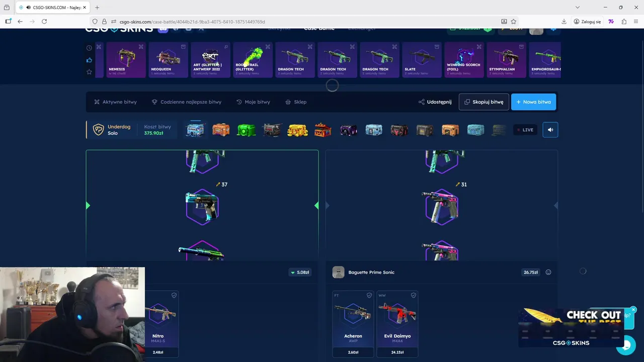Viewport: 644px width, 362px height.
Task: Click the purple extension icon in browser toolbar
Action: coord(611,22)
